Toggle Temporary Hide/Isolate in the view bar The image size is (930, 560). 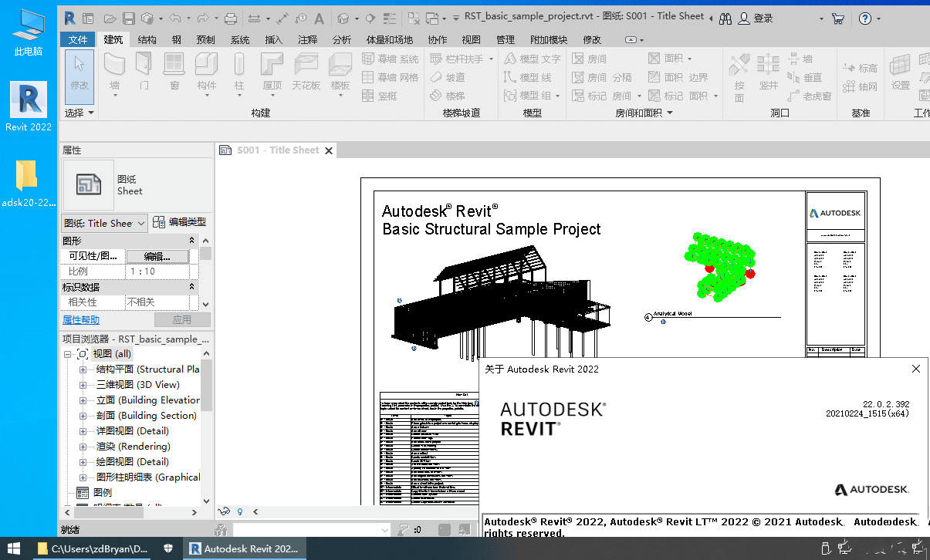[223, 511]
